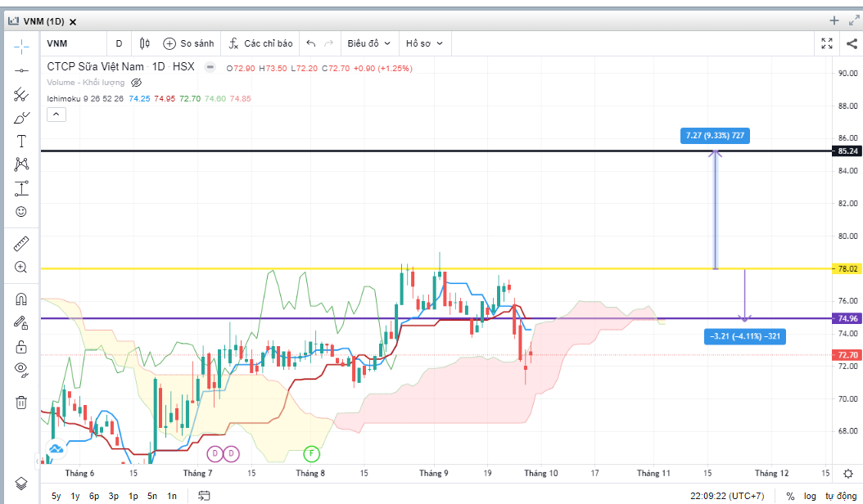
Task: Redo the last chart action
Action: [x=328, y=43]
